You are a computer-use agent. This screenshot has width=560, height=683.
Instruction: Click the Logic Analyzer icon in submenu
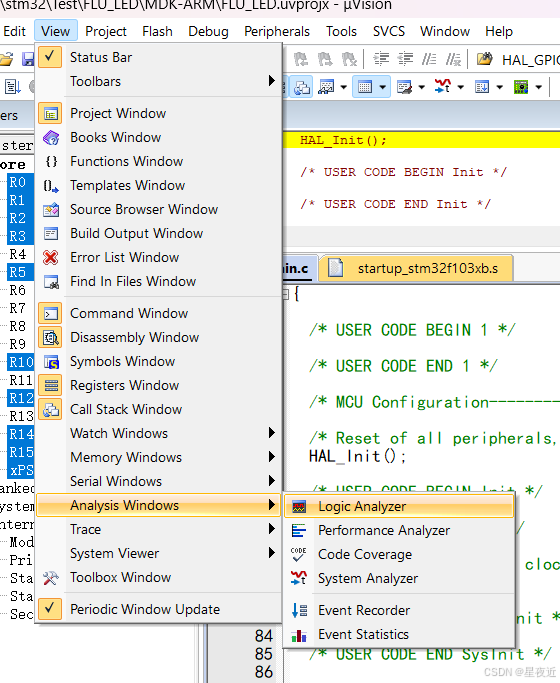(299, 507)
